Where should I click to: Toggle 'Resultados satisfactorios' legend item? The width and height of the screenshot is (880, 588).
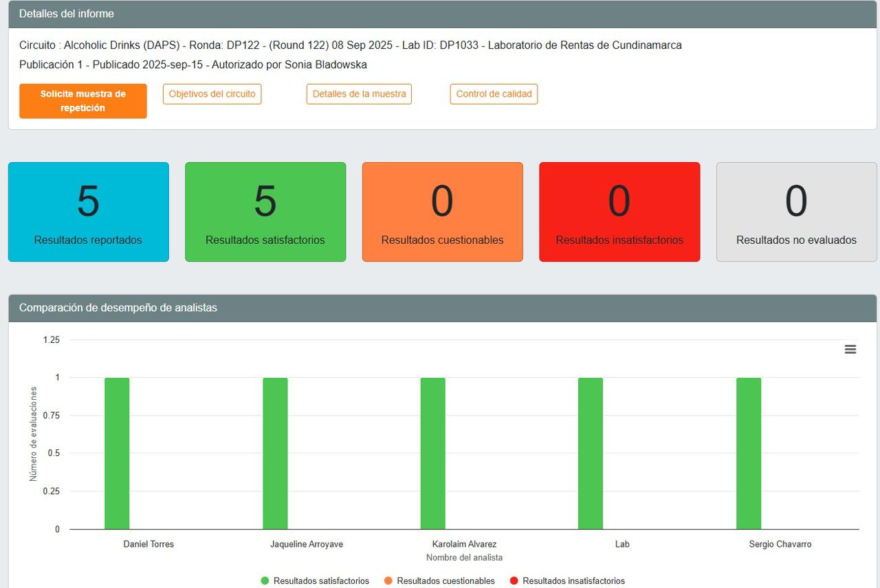pyautogui.click(x=315, y=581)
